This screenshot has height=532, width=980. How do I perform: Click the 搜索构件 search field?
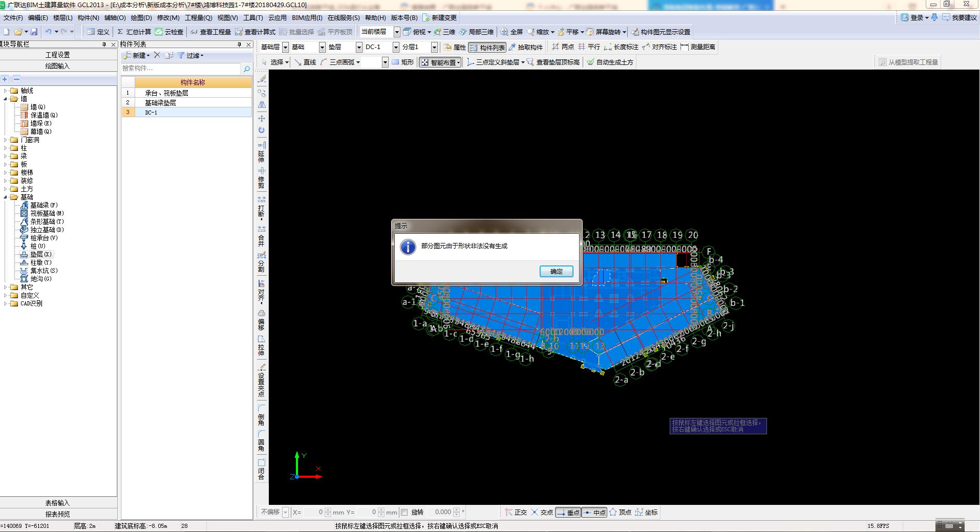(x=180, y=68)
